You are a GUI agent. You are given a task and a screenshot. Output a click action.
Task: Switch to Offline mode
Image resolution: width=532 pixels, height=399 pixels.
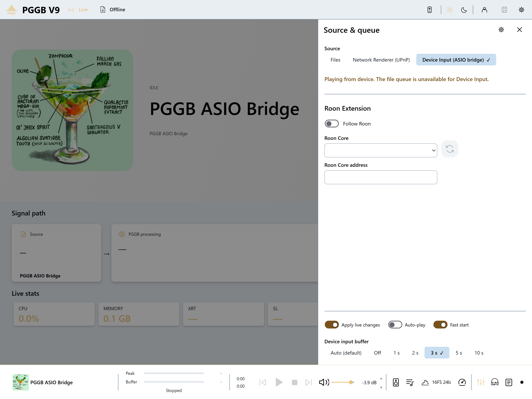click(113, 10)
